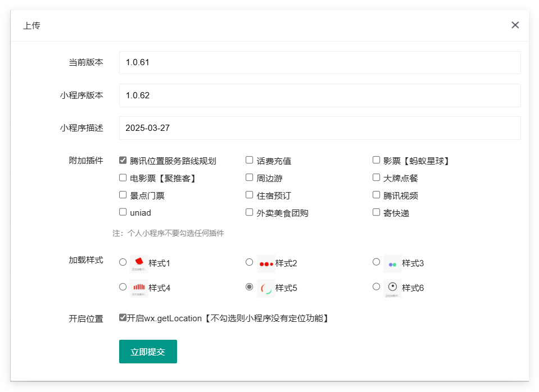Screen dimensions: 539x392
Task: Select the 样式5 radio button
Action: point(249,286)
